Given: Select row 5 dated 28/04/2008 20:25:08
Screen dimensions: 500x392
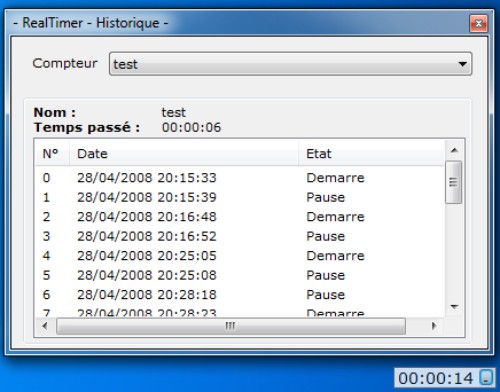Looking at the screenshot, I should coord(240,275).
